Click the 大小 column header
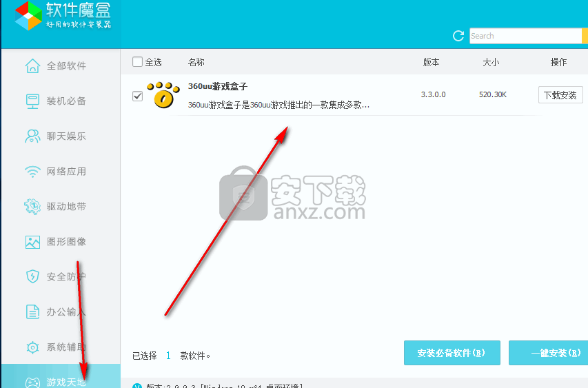588x388 pixels. (491, 62)
